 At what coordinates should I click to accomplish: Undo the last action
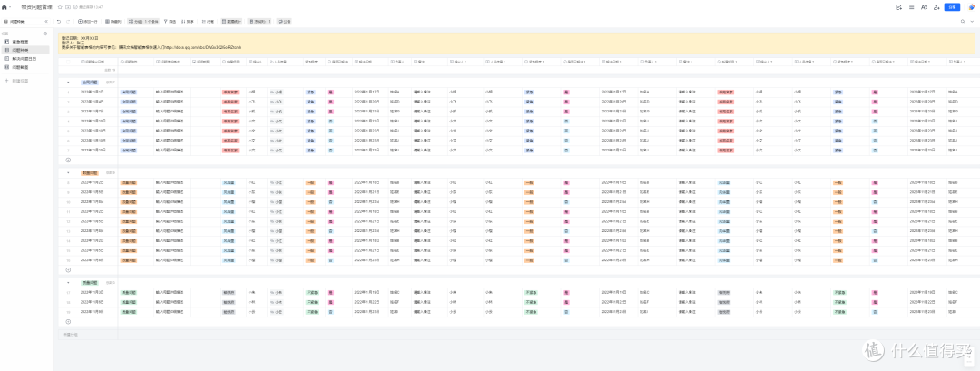tap(59, 21)
